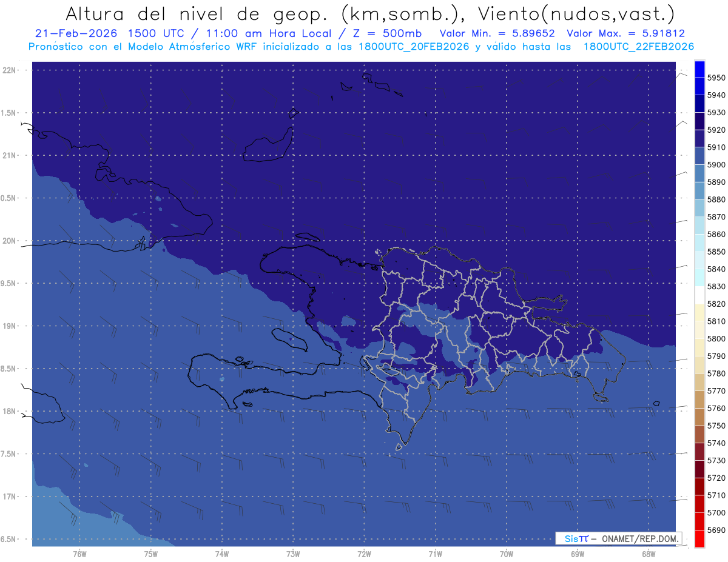
Task: Click the '74W' longitude label
Action: point(221,554)
